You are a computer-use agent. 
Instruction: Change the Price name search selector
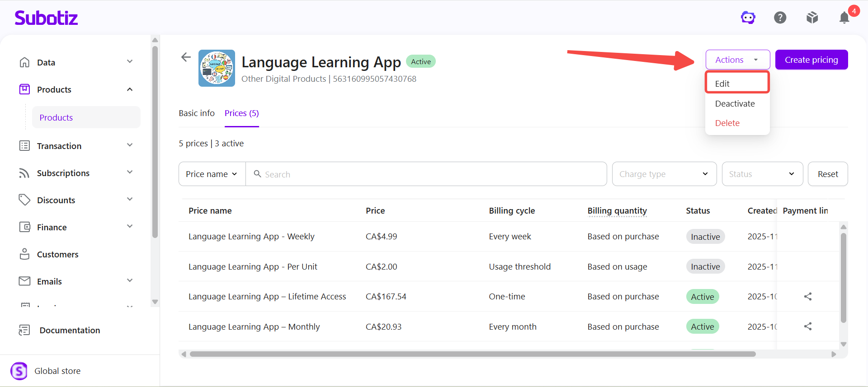pyautogui.click(x=212, y=174)
